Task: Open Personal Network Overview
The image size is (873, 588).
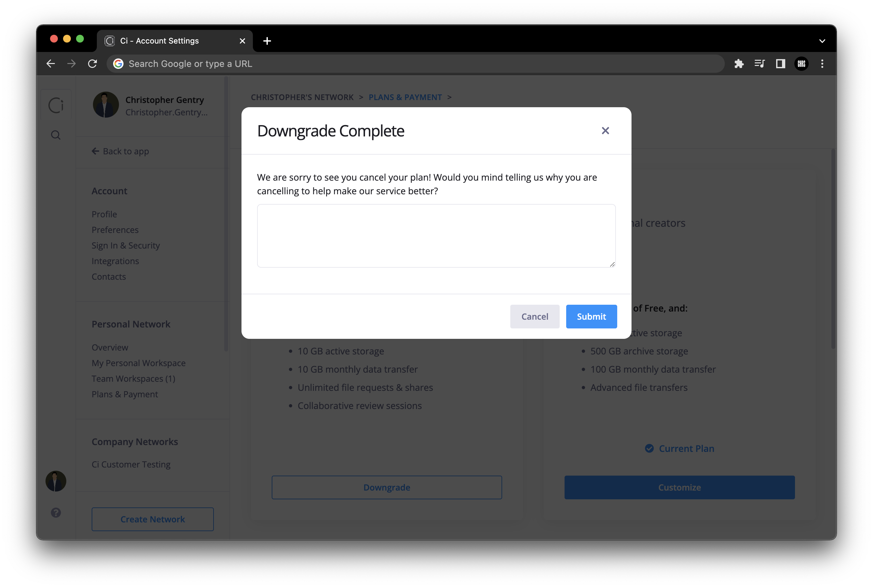Action: [110, 348]
